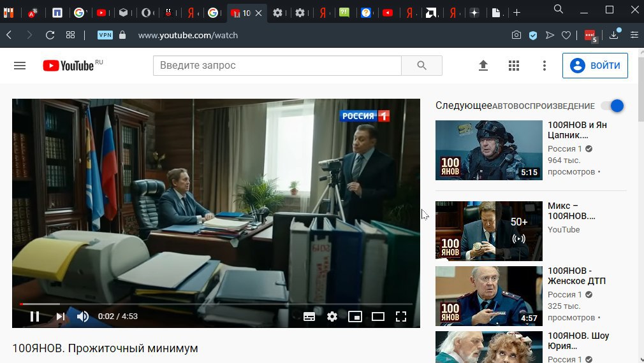
Task: Open the YouTube three-dot settings menu
Action: point(544,66)
